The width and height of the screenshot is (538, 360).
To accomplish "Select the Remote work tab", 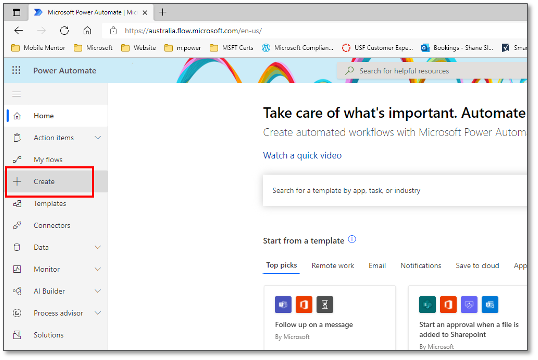I will pyautogui.click(x=333, y=266).
